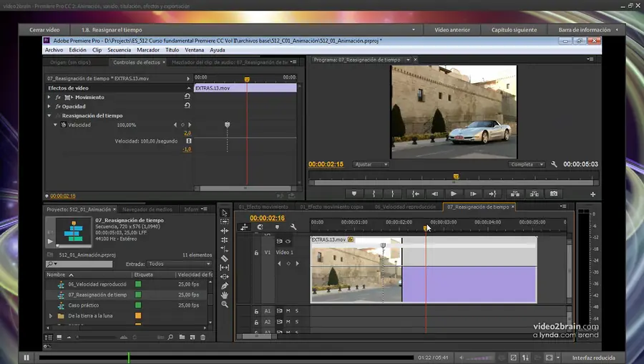Toggle timeline snap magnet icon
Screen dimensions: 644x364
[x=260, y=227]
